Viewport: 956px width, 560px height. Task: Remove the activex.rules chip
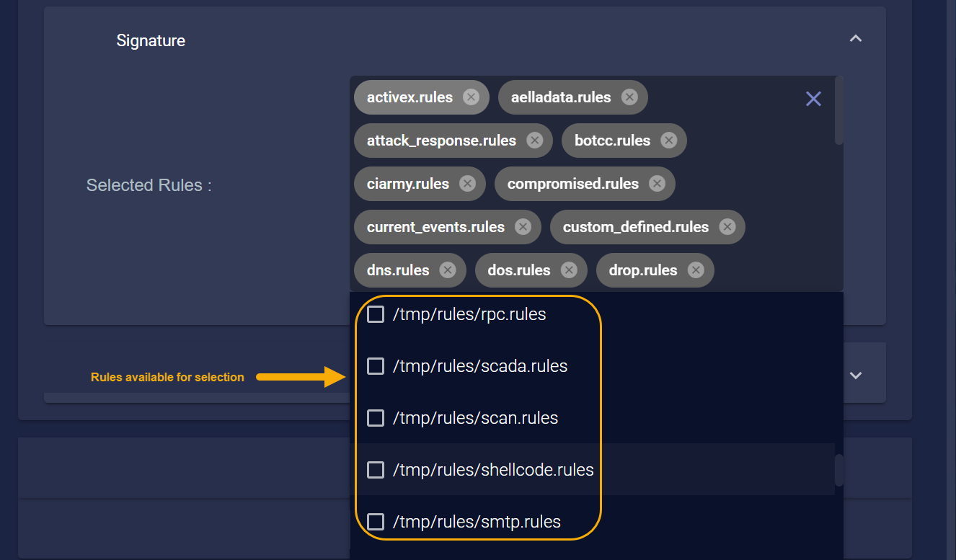click(471, 97)
